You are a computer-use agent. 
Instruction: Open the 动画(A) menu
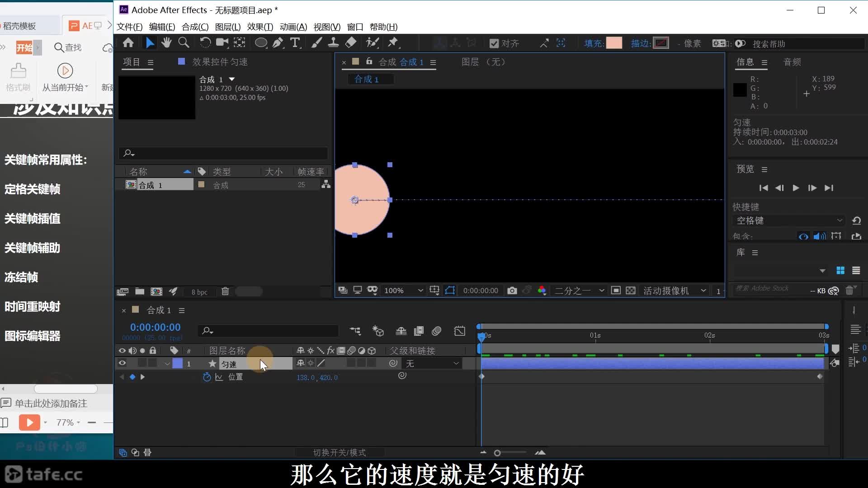[x=293, y=27]
